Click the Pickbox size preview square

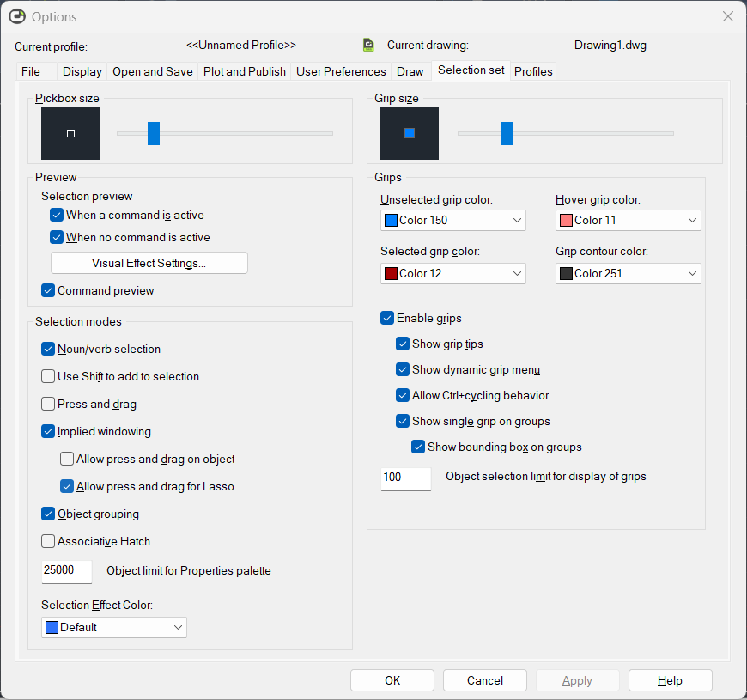point(70,133)
